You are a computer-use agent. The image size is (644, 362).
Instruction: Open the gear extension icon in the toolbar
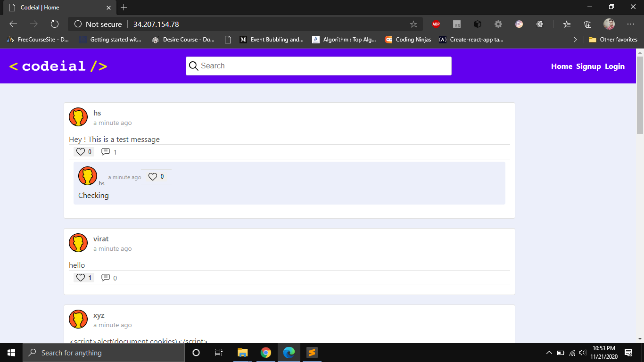[498, 24]
